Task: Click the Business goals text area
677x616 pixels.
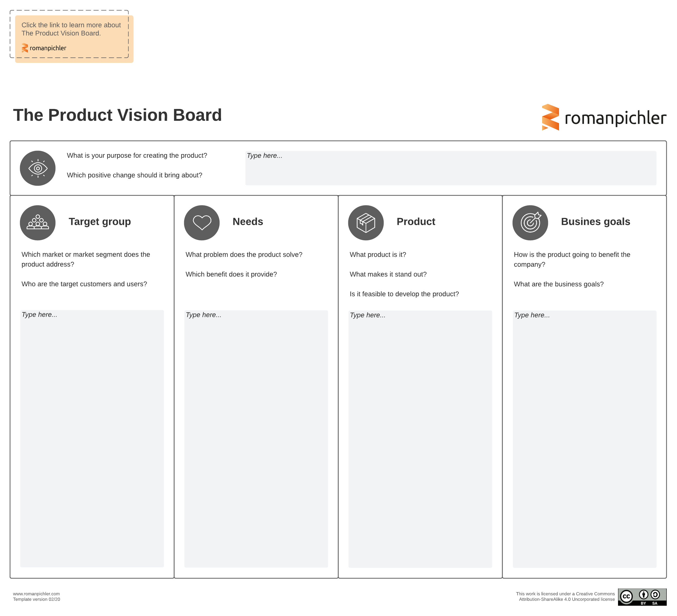Action: (584, 438)
